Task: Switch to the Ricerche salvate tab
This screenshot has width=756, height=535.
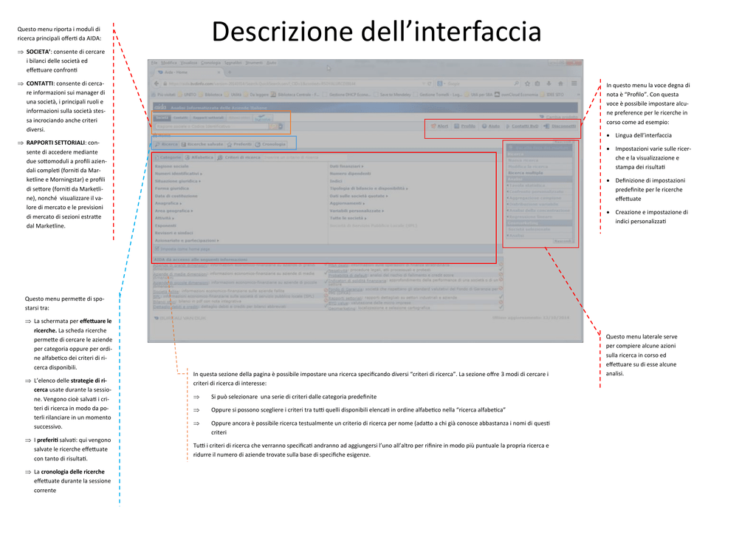Action: (202, 144)
